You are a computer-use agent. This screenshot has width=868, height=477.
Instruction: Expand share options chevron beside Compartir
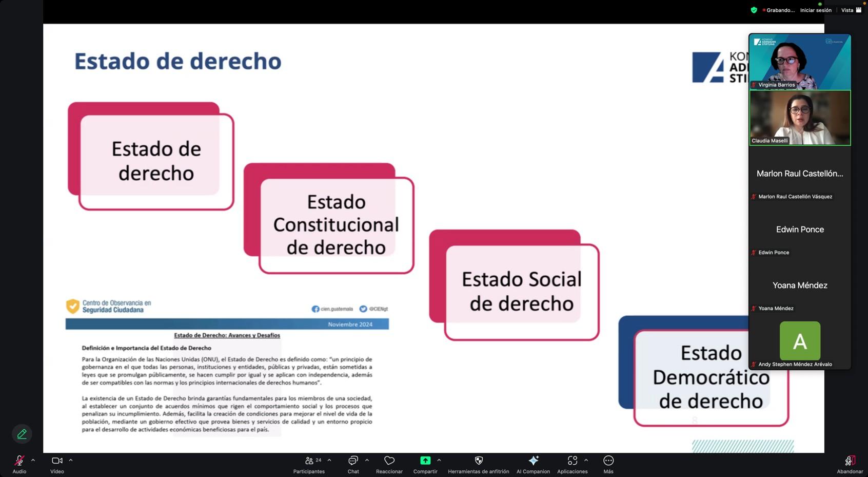439,460
